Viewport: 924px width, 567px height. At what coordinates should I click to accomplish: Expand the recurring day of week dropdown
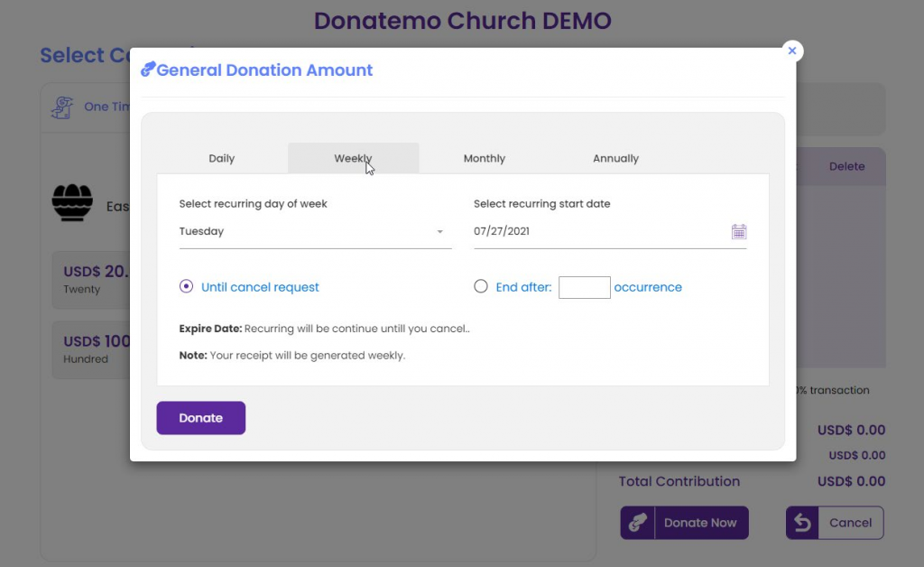tap(307, 232)
